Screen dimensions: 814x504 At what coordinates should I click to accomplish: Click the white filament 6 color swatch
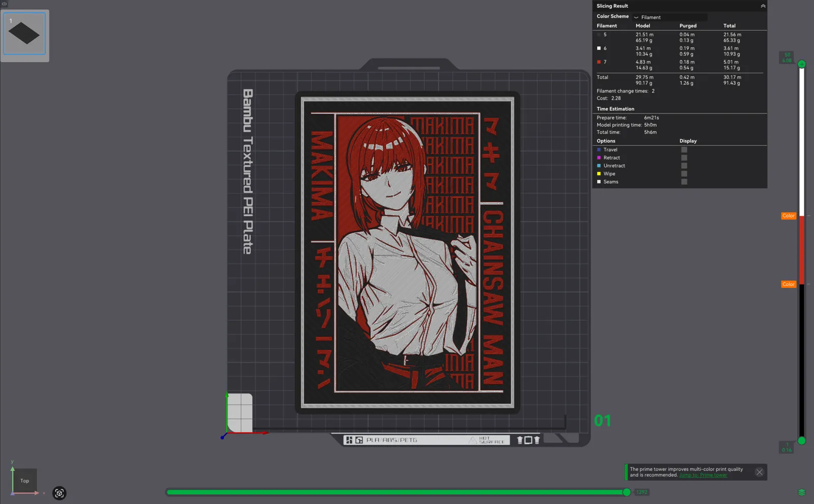tap(599, 48)
